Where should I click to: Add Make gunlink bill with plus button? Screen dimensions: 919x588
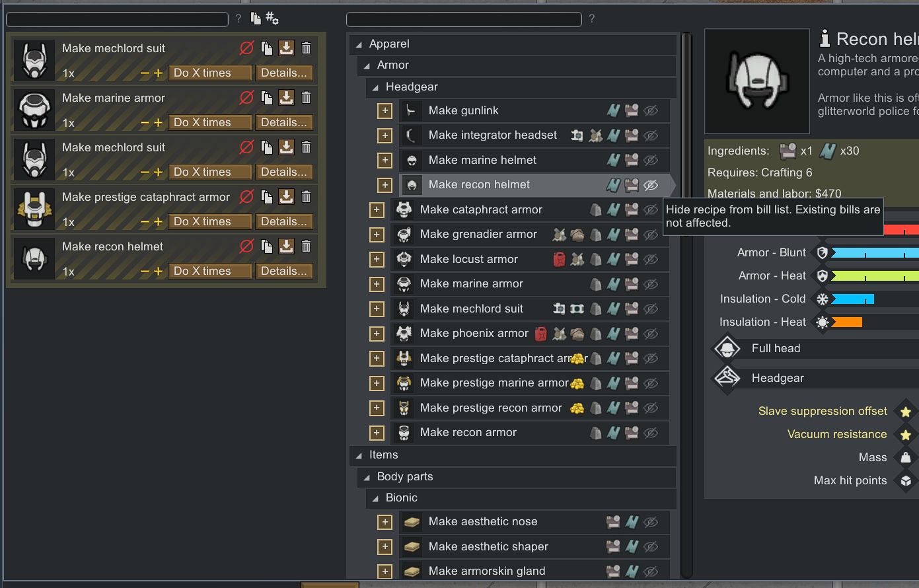pos(385,110)
